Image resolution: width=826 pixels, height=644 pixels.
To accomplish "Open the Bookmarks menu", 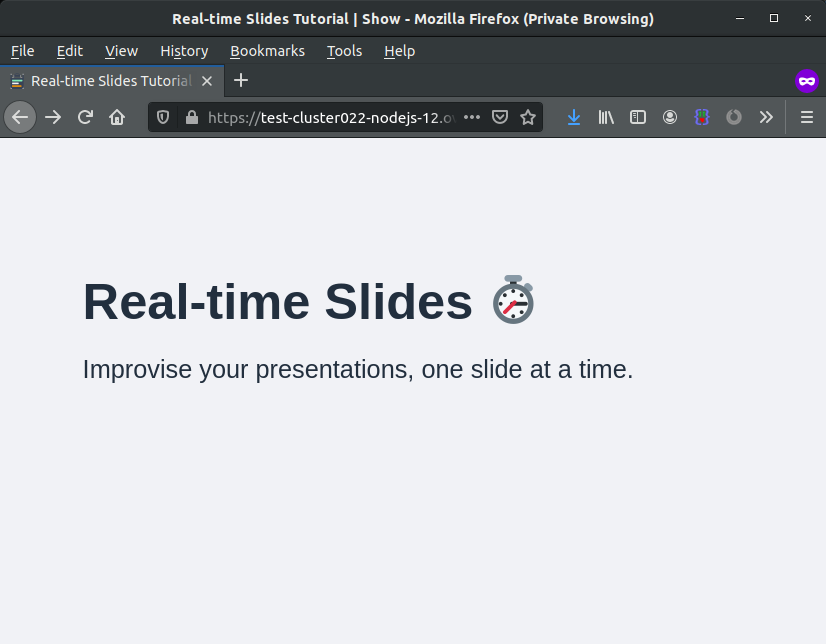I will (267, 51).
